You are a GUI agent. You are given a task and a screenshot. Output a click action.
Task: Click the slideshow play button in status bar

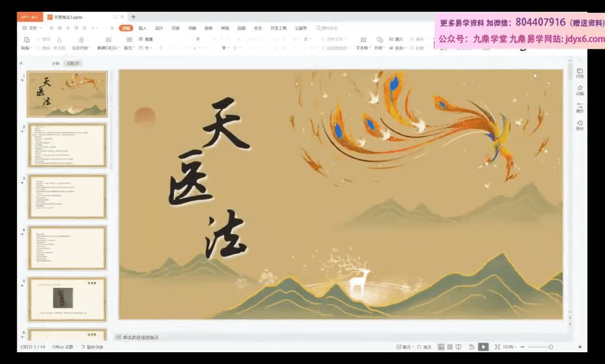coord(483,347)
